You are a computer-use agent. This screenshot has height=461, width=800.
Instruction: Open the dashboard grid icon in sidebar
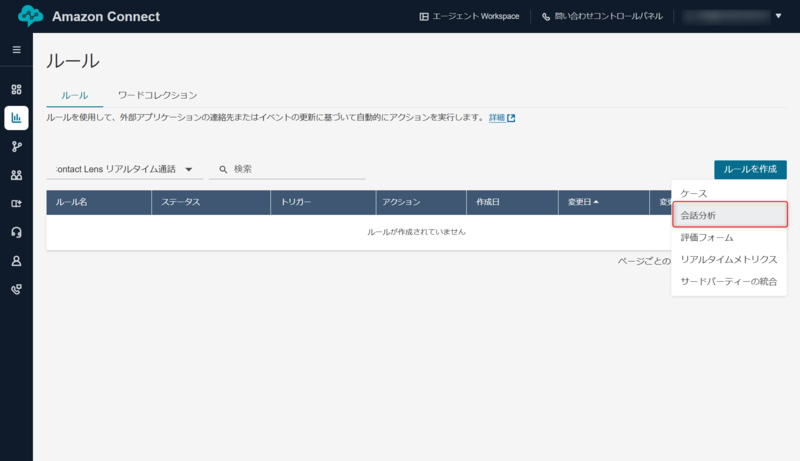point(16,89)
